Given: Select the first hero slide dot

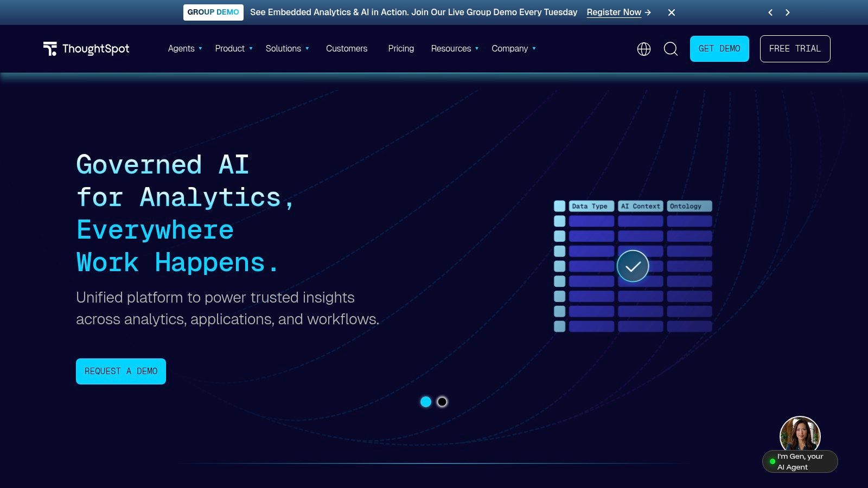Looking at the screenshot, I should 426,402.
